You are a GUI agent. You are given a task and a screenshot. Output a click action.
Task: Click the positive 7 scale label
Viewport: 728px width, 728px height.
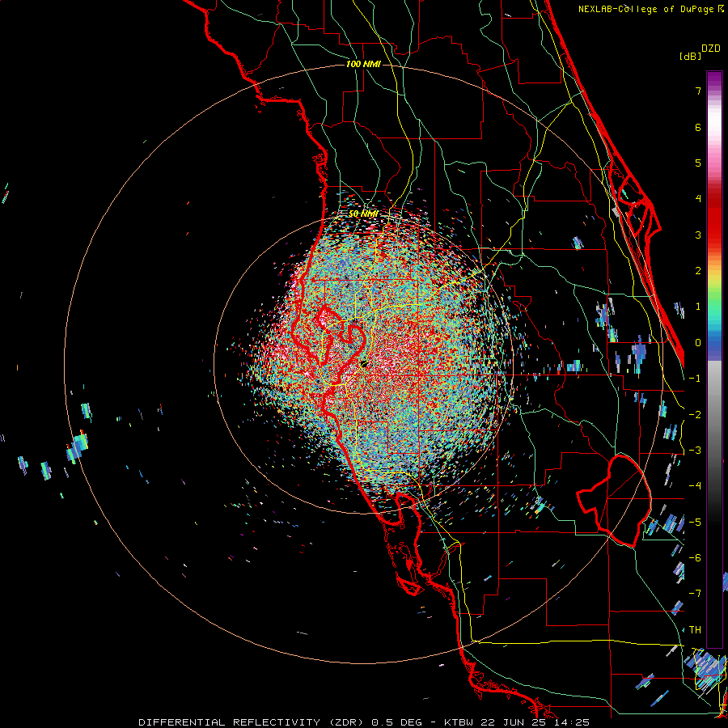click(698, 91)
